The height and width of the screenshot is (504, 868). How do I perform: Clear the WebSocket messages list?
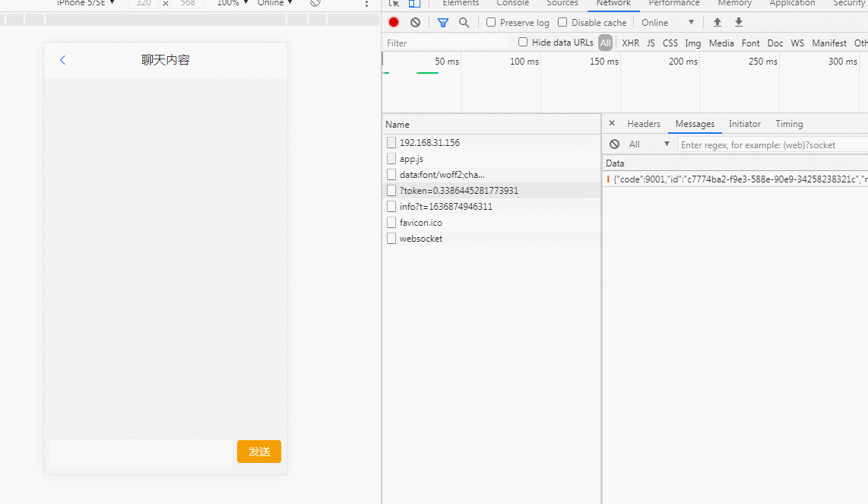pos(614,144)
